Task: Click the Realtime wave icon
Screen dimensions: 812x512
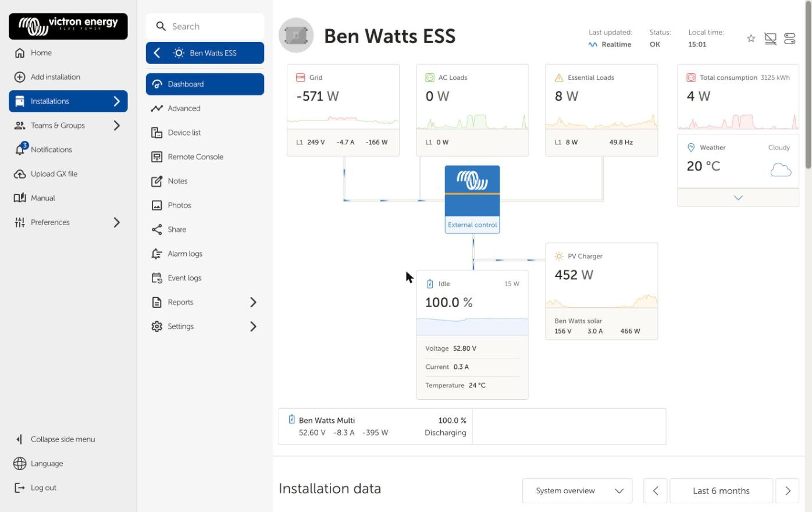Action: point(593,45)
